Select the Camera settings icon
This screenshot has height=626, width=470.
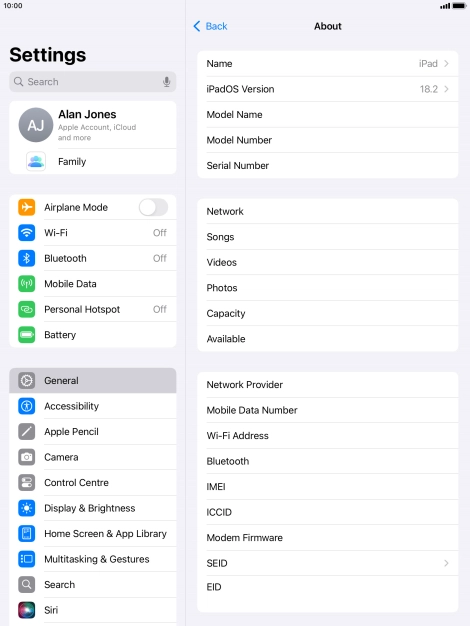tap(27, 457)
